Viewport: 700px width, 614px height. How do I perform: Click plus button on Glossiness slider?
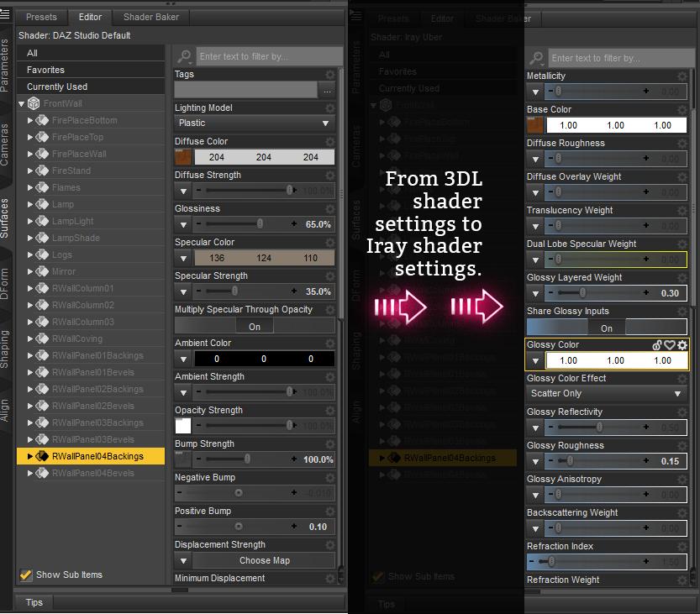294,223
